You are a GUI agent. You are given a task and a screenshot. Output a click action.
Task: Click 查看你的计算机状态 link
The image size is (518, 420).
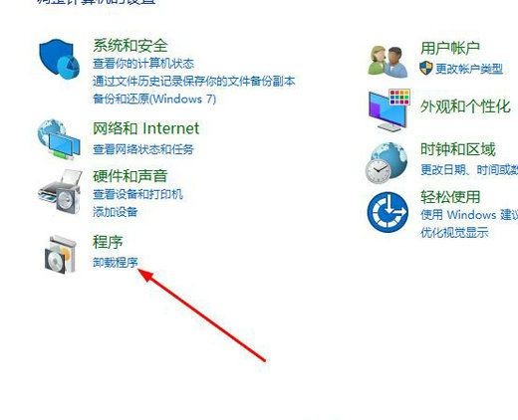[x=143, y=63]
